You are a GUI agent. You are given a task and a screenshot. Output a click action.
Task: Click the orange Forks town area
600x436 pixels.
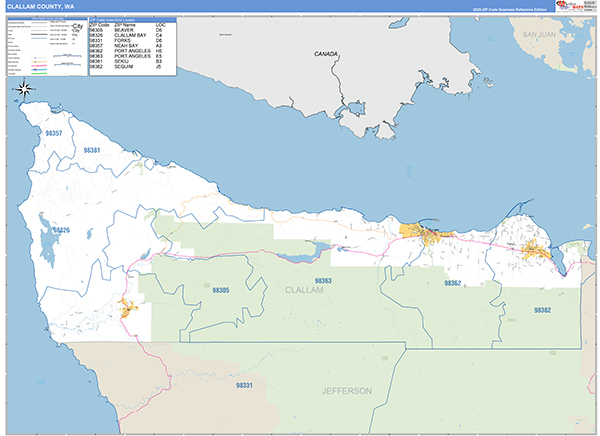[127, 308]
